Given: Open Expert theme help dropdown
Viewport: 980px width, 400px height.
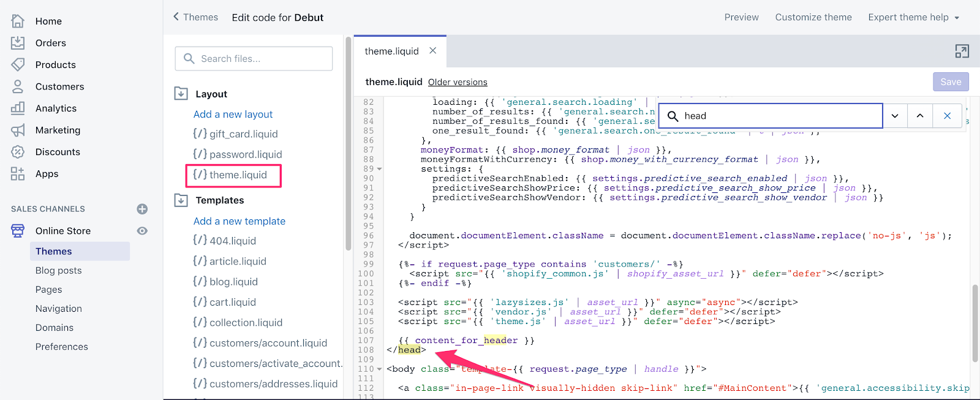Looking at the screenshot, I should [x=913, y=17].
